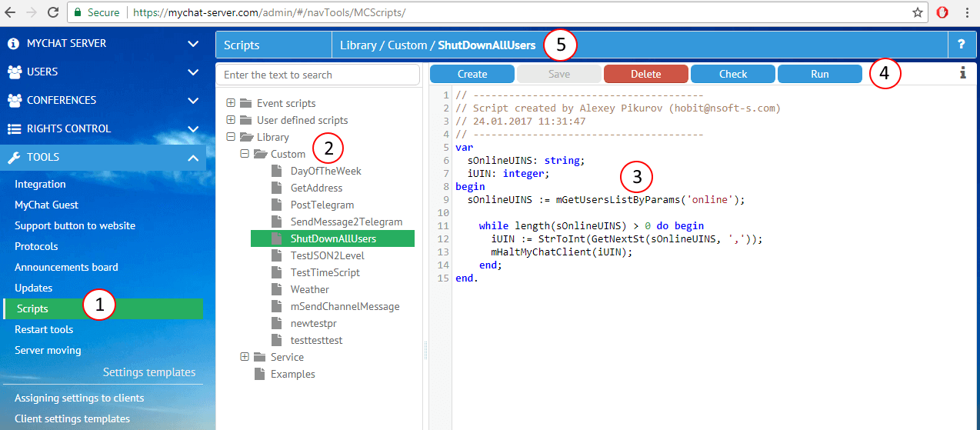Expand the User defined scripts node
Image resolution: width=980 pixels, height=430 pixels.
(231, 120)
